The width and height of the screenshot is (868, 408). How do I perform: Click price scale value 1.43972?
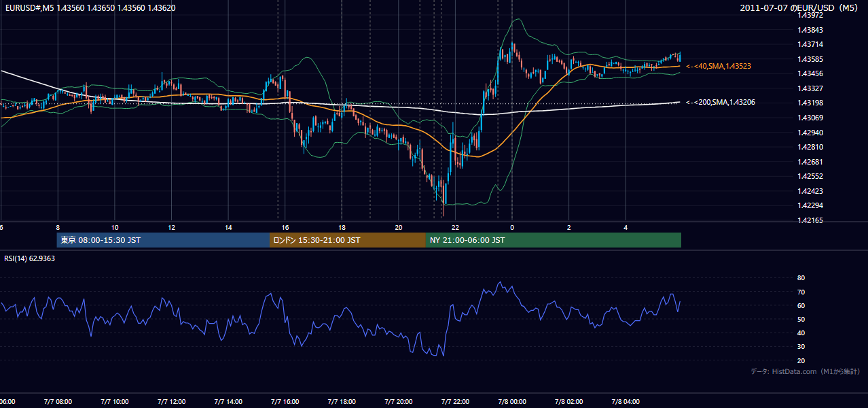click(810, 15)
